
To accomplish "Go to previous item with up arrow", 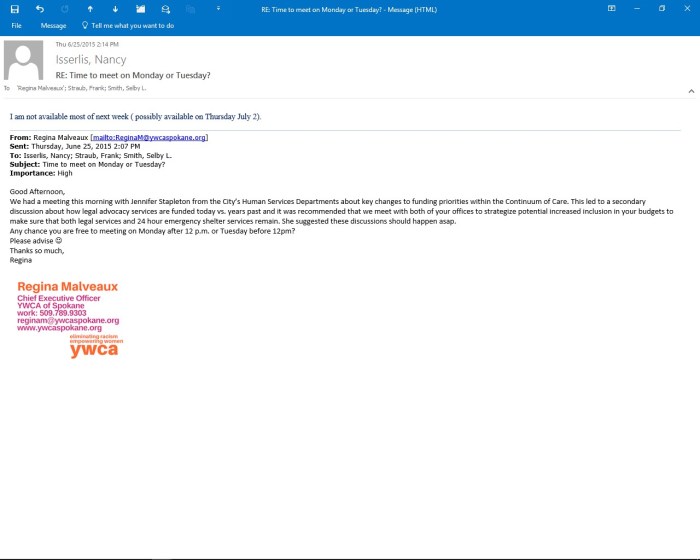I will pyautogui.click(x=91, y=9).
